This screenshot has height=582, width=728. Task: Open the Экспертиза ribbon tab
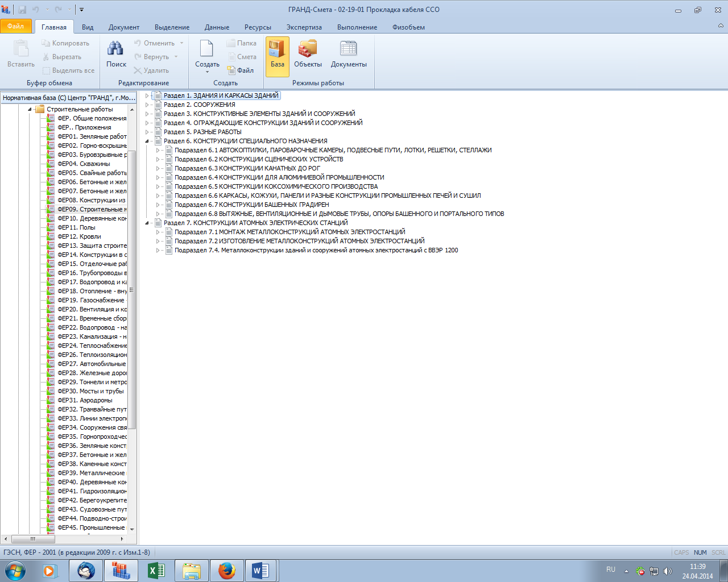tap(304, 27)
